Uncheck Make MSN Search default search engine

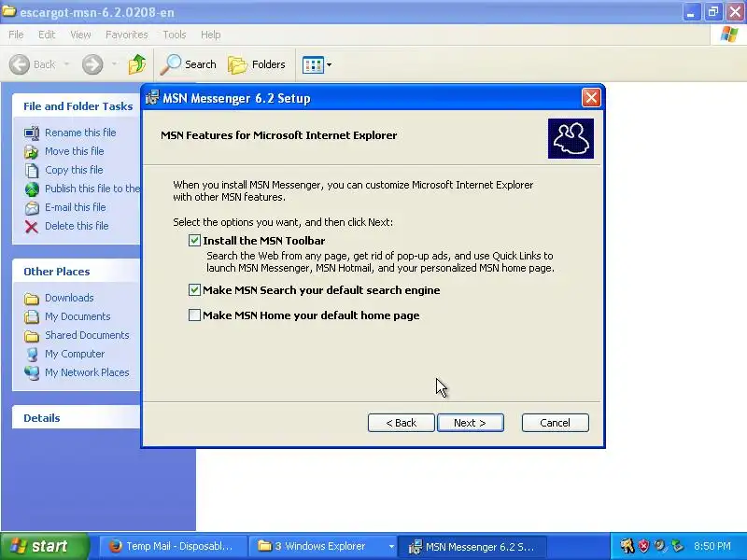[x=194, y=290]
